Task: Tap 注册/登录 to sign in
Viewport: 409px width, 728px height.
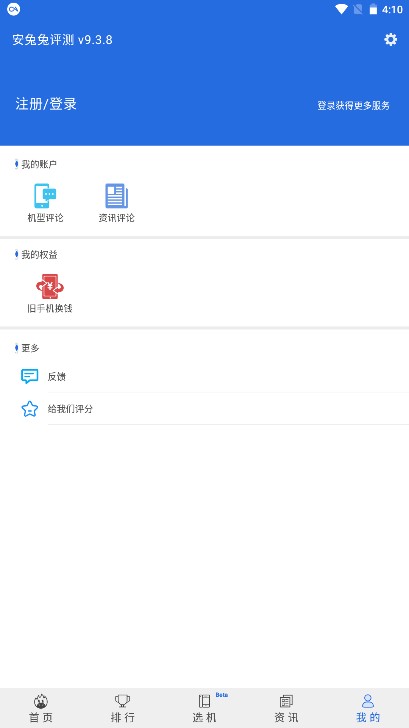Action: point(46,104)
